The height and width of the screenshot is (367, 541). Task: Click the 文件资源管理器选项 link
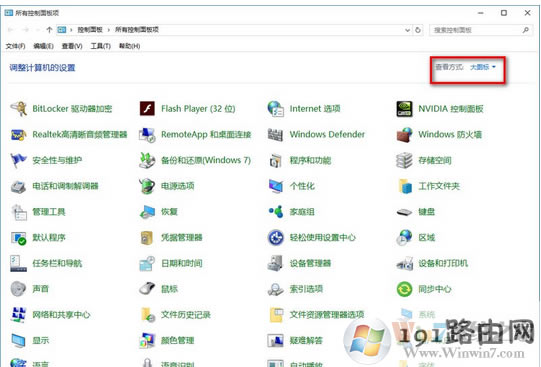(x=327, y=315)
